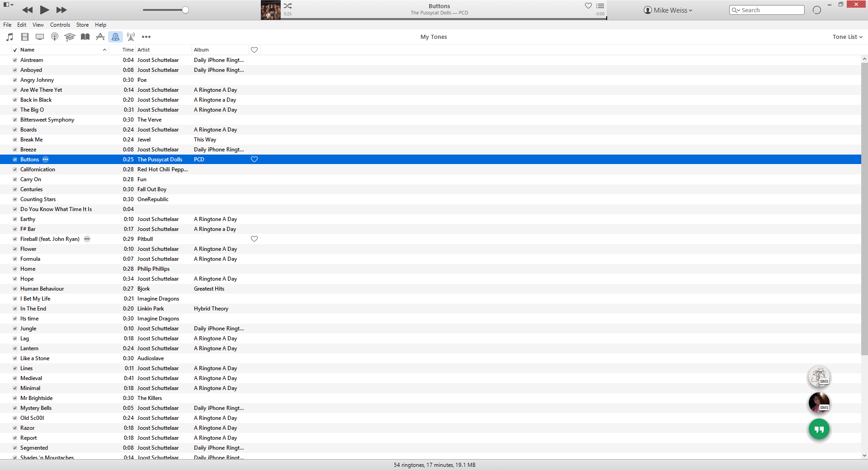Click the scrollbar up arrow
Image resolution: width=868 pixels, height=470 pixels.
point(864,59)
